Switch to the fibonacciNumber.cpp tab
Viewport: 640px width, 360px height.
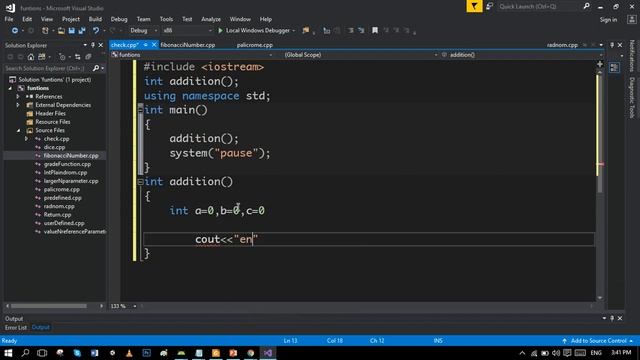188,45
